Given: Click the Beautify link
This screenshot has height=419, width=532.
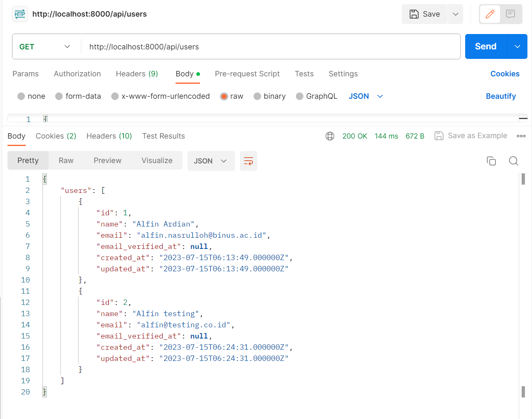Looking at the screenshot, I should pos(501,96).
